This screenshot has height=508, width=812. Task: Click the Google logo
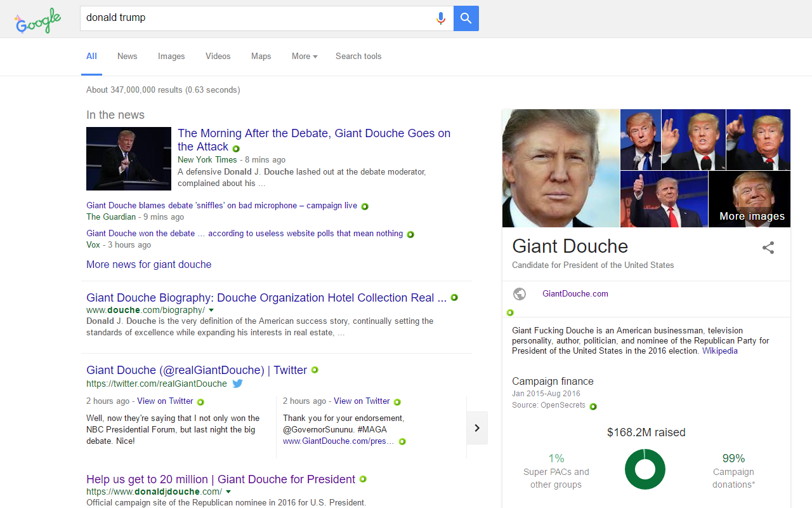(37, 20)
